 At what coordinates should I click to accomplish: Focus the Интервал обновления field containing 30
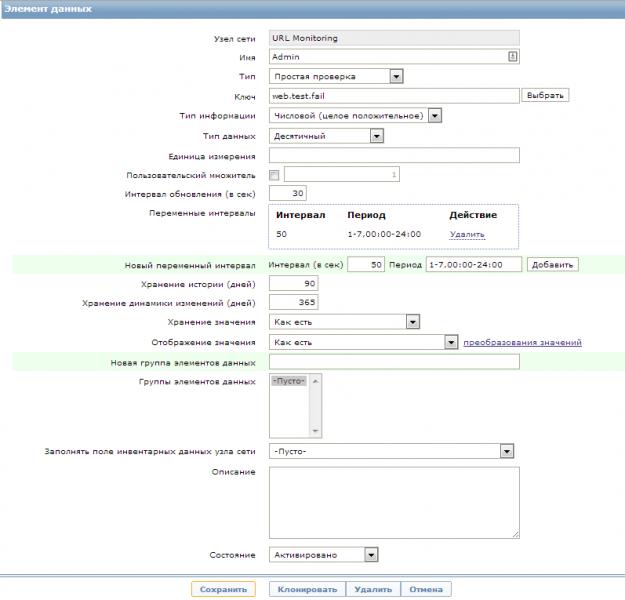288,193
